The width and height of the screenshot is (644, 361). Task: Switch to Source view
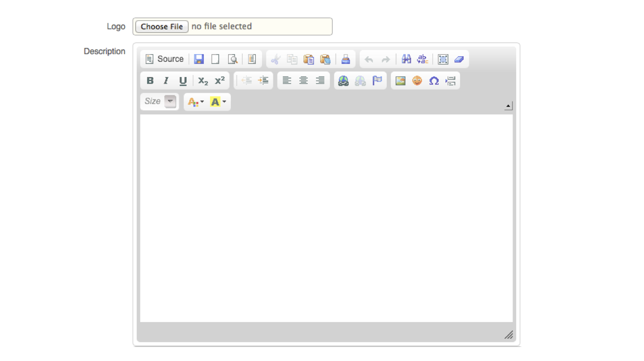165,59
